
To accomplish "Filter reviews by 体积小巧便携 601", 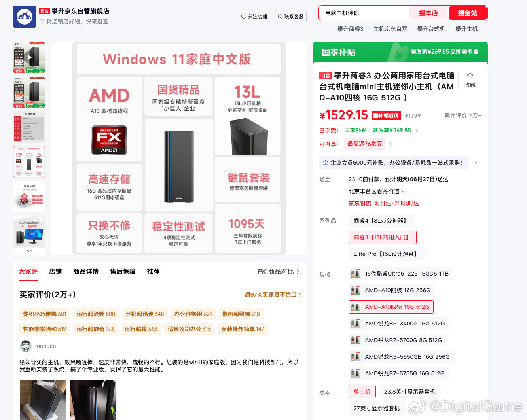I will coord(44,314).
